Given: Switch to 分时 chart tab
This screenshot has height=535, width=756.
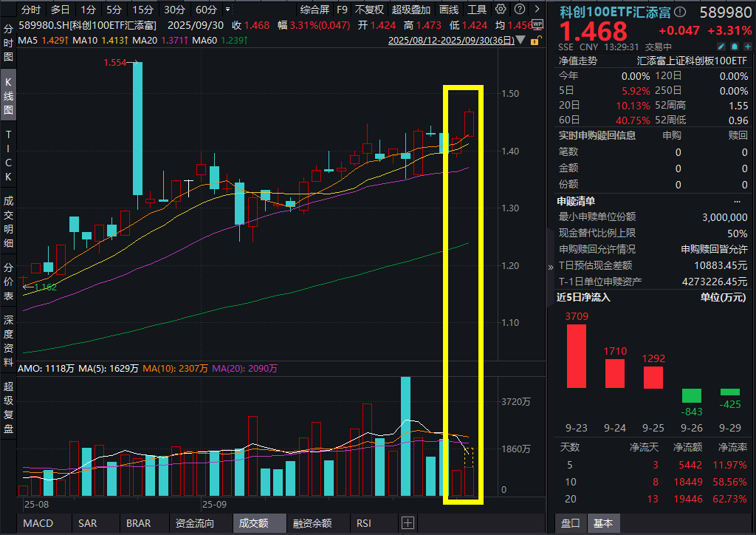Looking at the screenshot, I should [31, 10].
